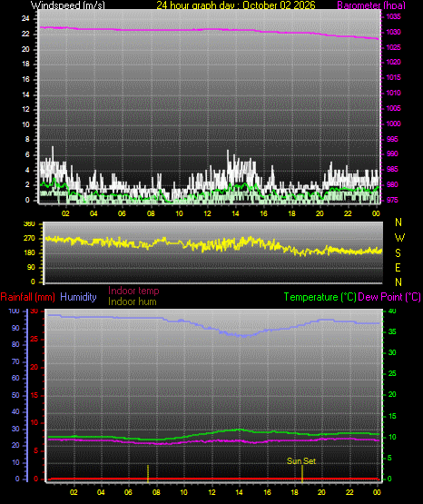Click the 1000 value on barometer axis
Image resolution: width=423 pixels, height=504 pixels.
[393, 124]
